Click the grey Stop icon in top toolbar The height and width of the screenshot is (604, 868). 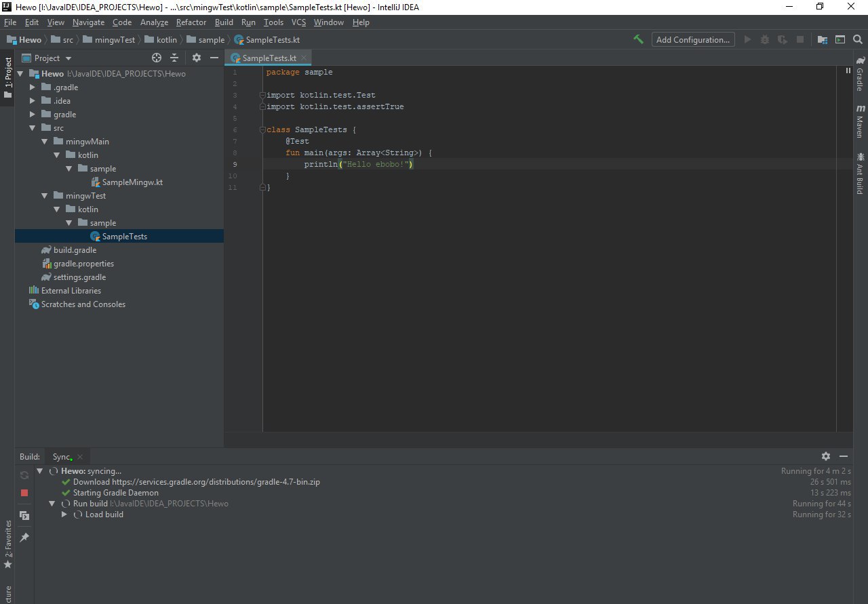800,39
